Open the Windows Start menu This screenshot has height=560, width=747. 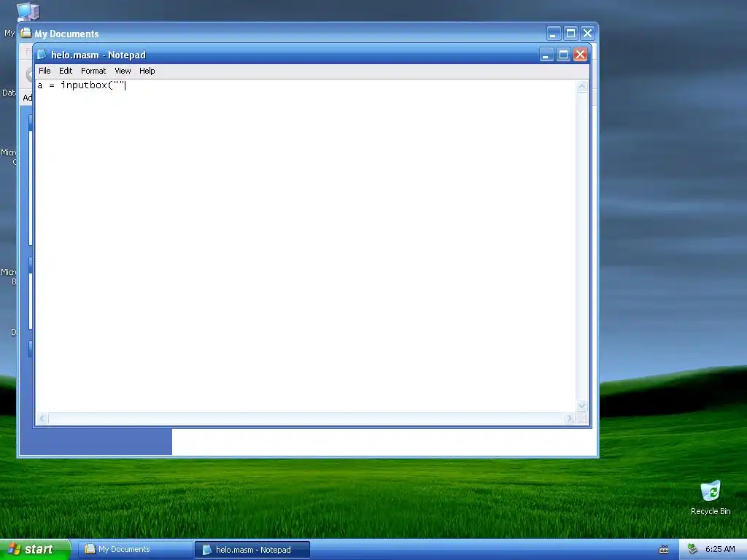(35, 550)
